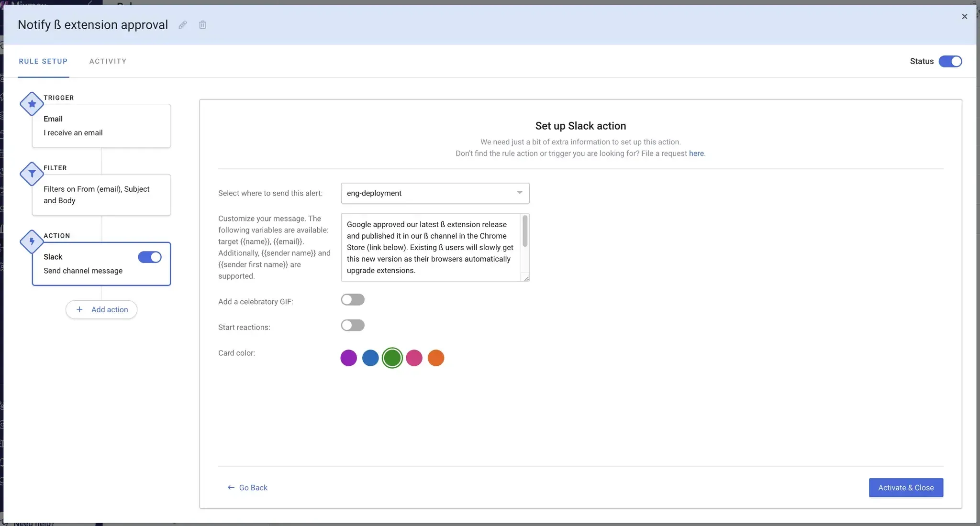Disable the Slack action toggle

[x=150, y=257]
